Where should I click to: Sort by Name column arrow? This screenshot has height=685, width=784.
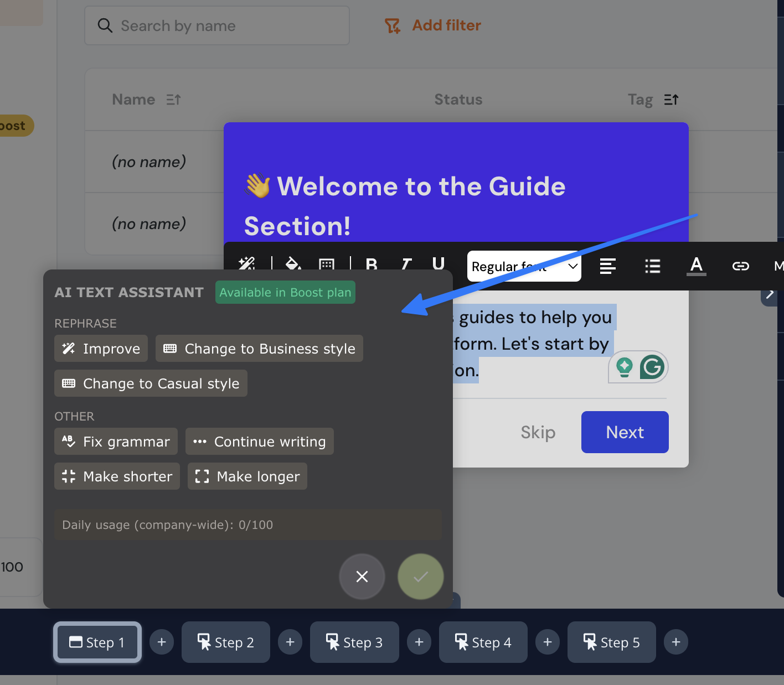click(x=173, y=100)
